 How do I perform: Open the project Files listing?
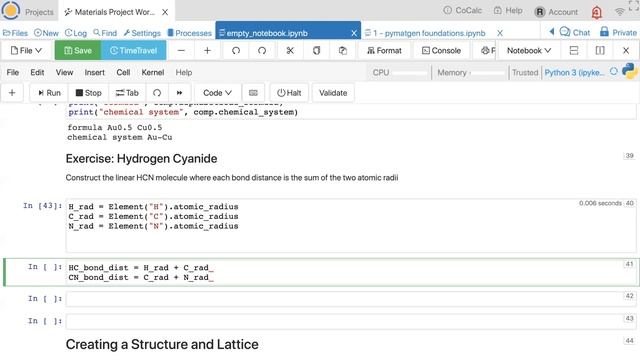coord(15,33)
